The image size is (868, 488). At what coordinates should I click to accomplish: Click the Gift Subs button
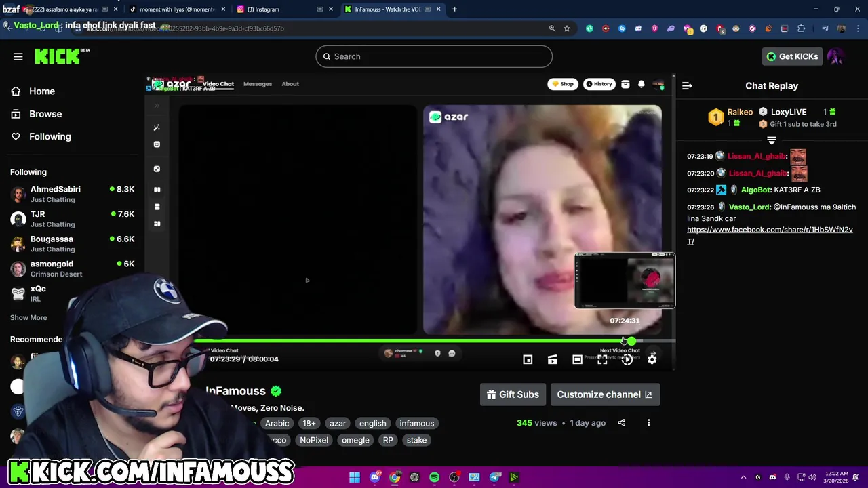(x=513, y=394)
